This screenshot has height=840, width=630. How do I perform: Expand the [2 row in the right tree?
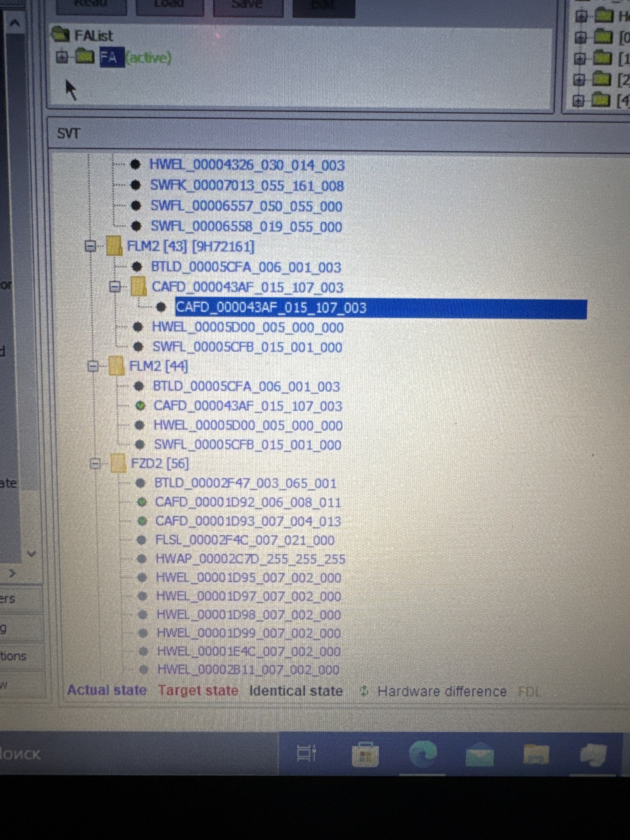[579, 79]
